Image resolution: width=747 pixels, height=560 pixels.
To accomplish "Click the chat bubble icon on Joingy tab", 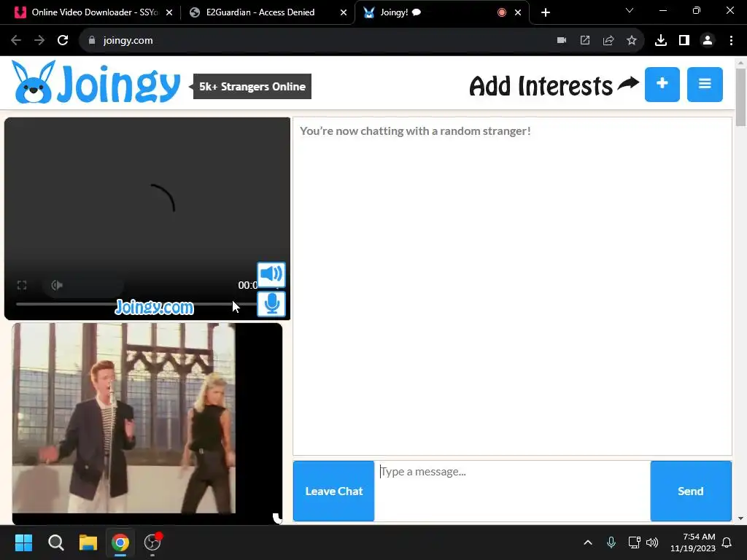I will 417,12.
